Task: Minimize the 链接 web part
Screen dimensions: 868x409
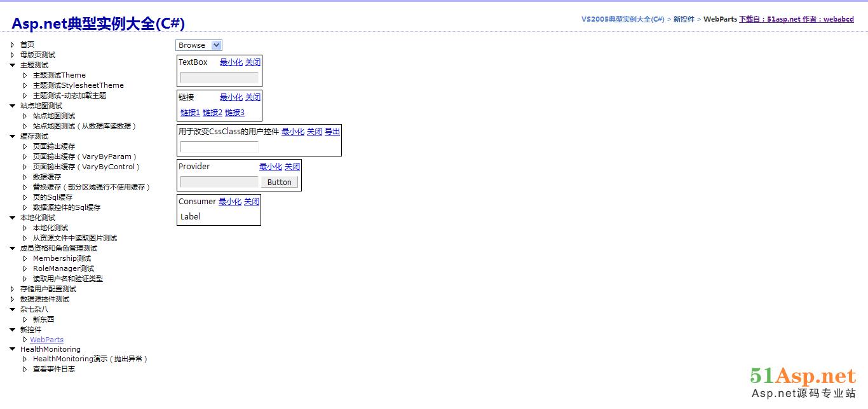Action: 231,97
